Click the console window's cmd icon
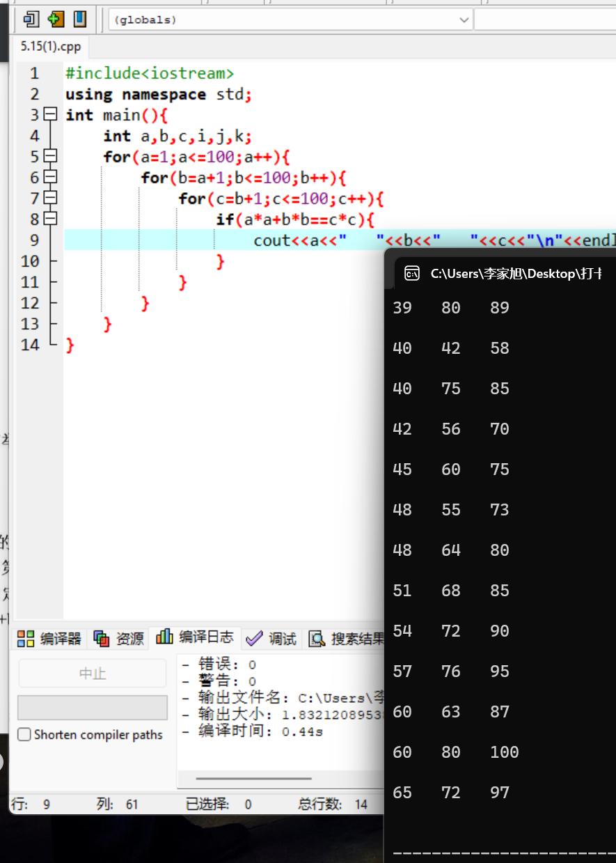The width and height of the screenshot is (616, 863). point(412,274)
